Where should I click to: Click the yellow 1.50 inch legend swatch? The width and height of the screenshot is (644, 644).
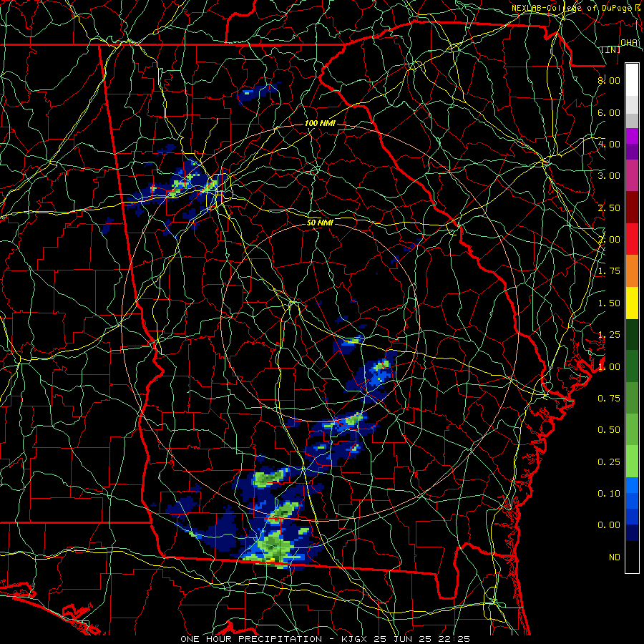pos(632,303)
